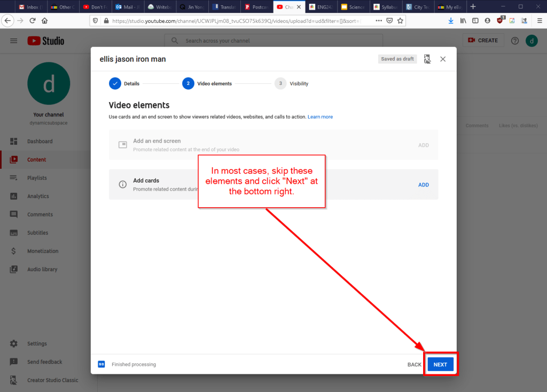
Task: Open the YouTube Studio hamburger menu
Action: click(x=14, y=41)
